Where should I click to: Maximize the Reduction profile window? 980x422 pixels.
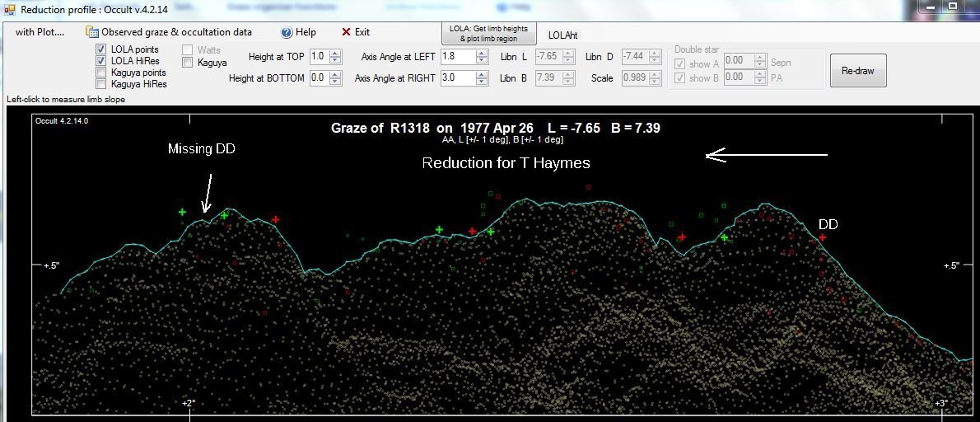[952, 7]
